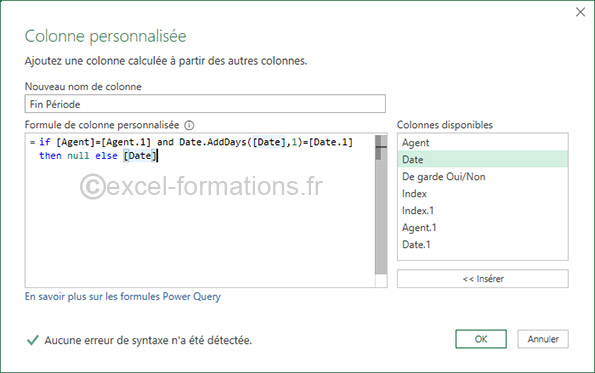Click the Annuler button
595x373 pixels.
[543, 339]
